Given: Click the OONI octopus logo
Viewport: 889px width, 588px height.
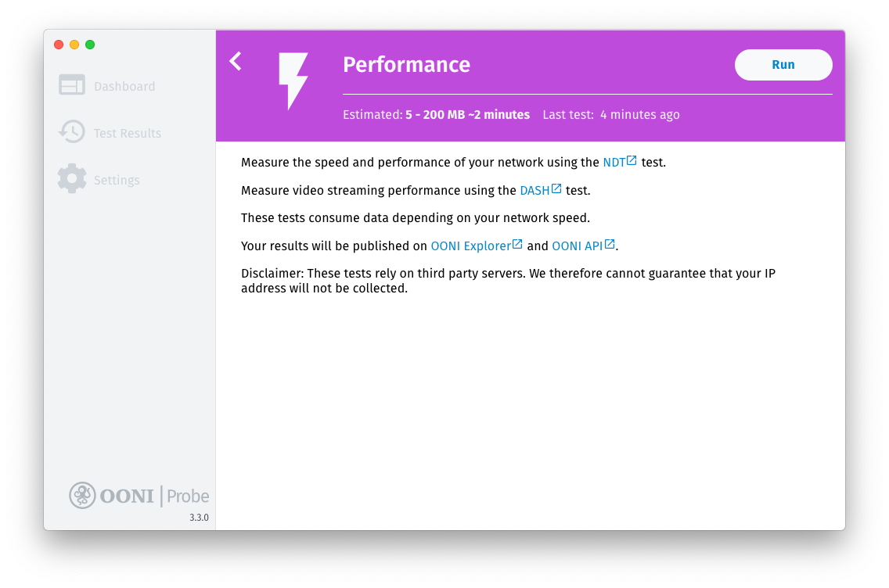Looking at the screenshot, I should (x=82, y=495).
